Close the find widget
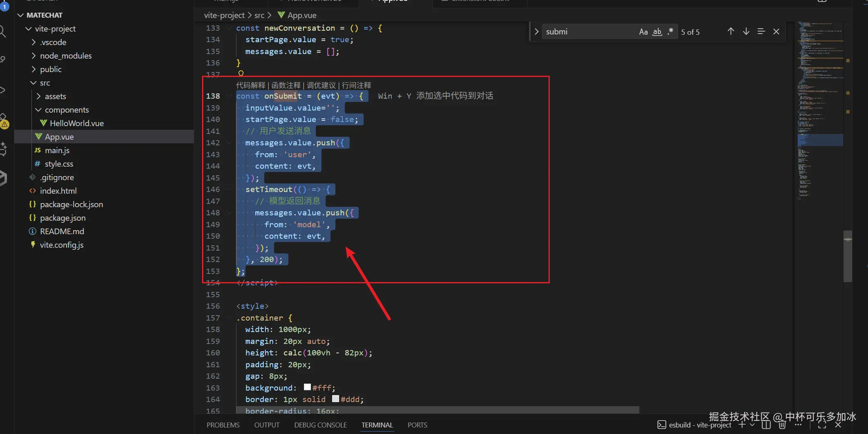This screenshot has width=868, height=434. coord(776,32)
